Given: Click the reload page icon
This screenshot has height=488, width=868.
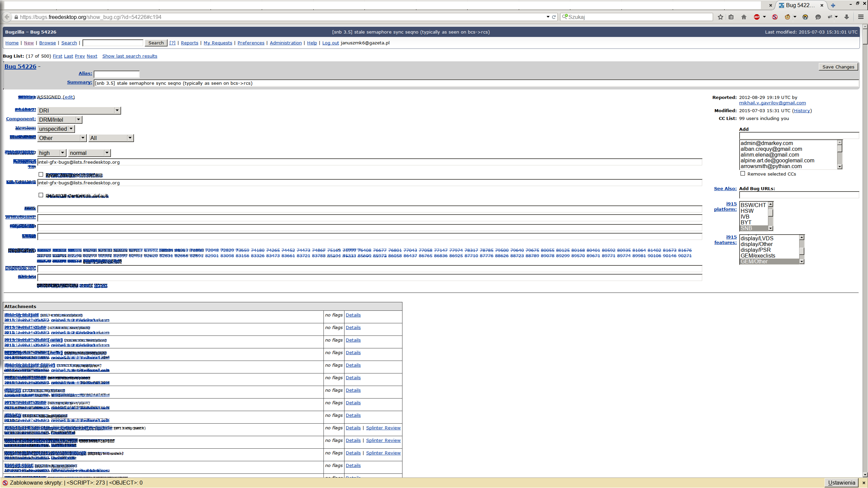Looking at the screenshot, I should tap(554, 17).
